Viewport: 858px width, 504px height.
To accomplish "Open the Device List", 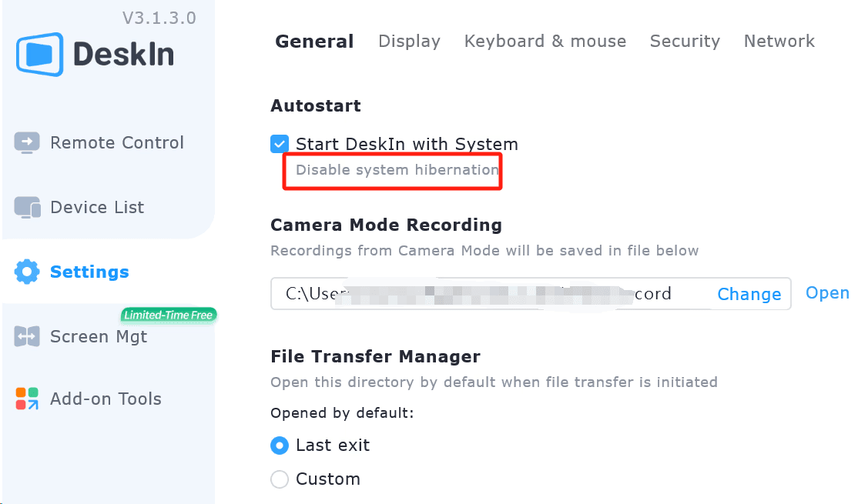I will pos(96,207).
